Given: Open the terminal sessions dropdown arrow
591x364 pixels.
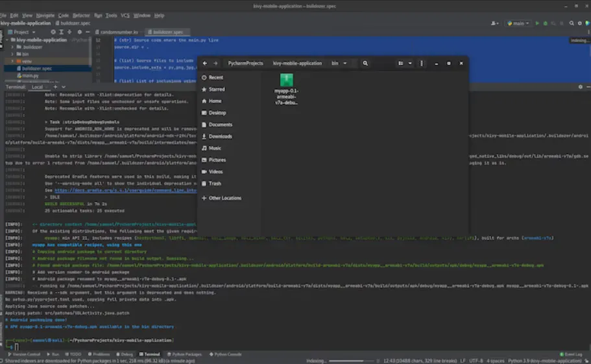Looking at the screenshot, I should (x=64, y=87).
